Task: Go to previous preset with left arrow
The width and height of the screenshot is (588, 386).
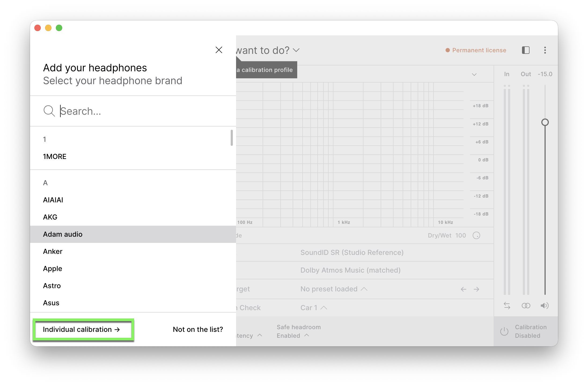Action: tap(464, 289)
